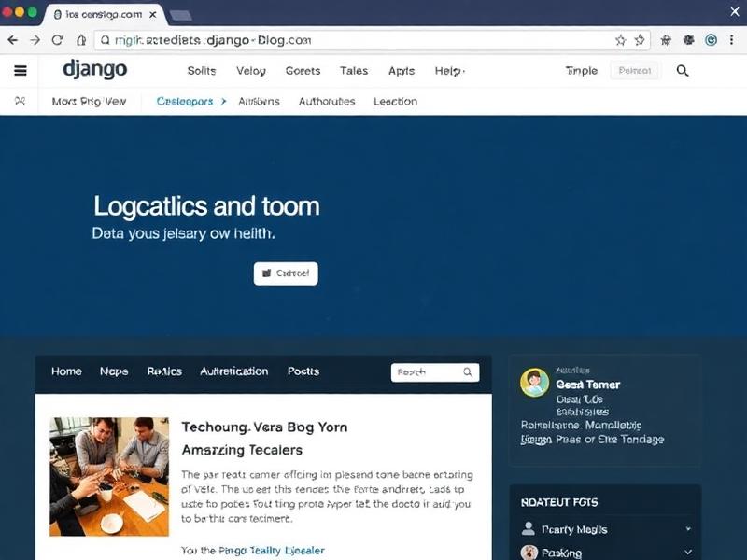Open the site search magnifier in the top navbar
Screen dimensions: 747x560
pyautogui.click(x=683, y=70)
